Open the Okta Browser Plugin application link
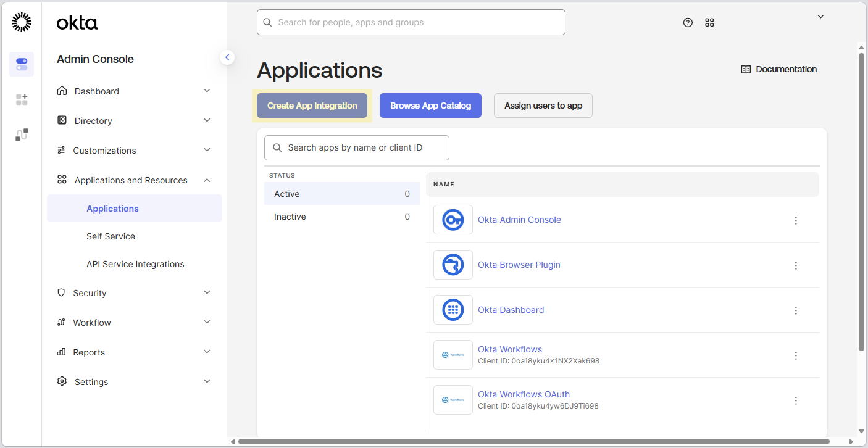868x448 pixels. click(x=519, y=265)
